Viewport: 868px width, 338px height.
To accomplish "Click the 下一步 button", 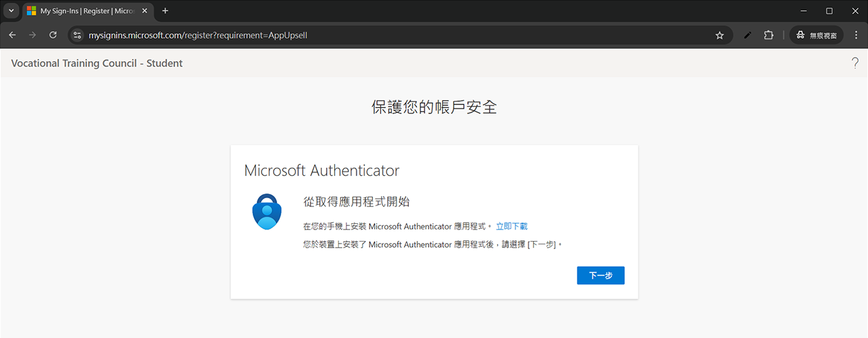I will [600, 276].
